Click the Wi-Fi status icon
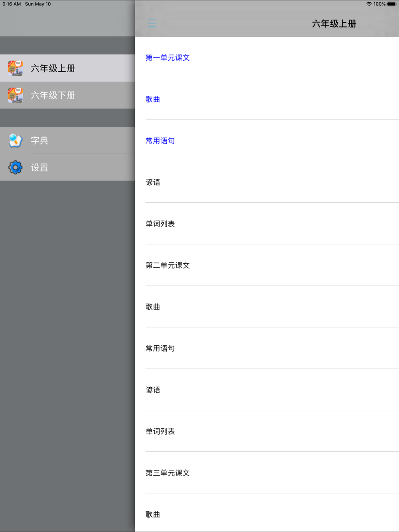 coord(369,4)
